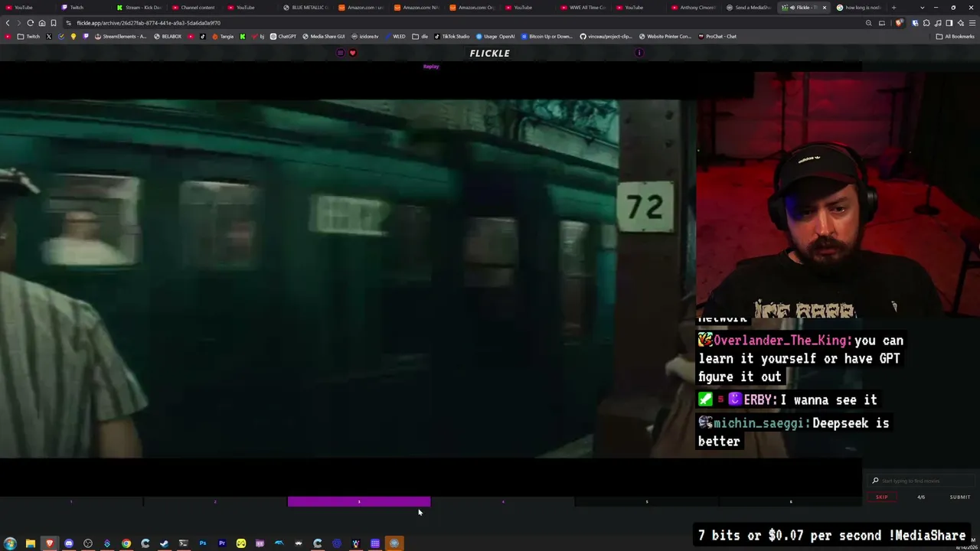Image resolution: width=980 pixels, height=551 pixels.
Task: Select clip segment 5 on timeline
Action: coord(647,502)
